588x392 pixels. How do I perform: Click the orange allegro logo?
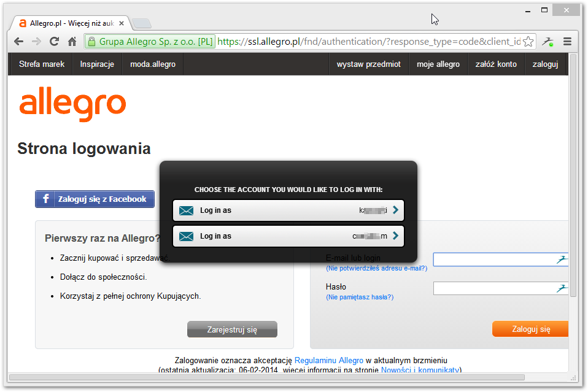(x=73, y=104)
